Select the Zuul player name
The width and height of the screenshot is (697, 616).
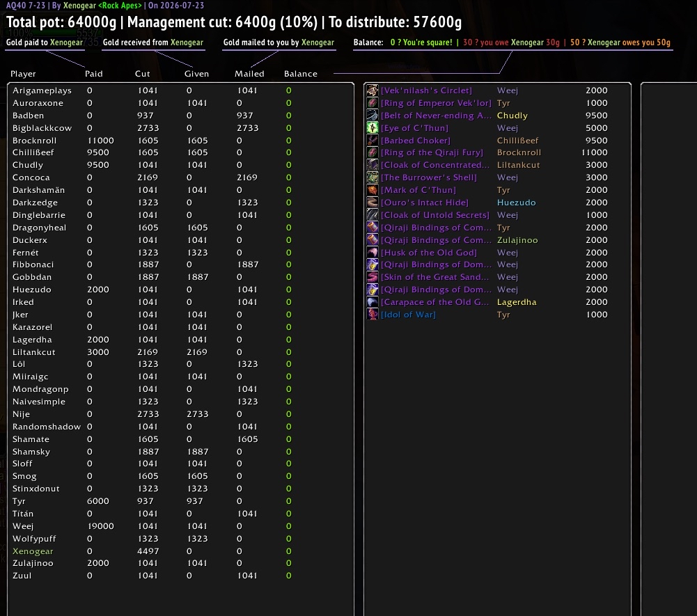[22, 576]
